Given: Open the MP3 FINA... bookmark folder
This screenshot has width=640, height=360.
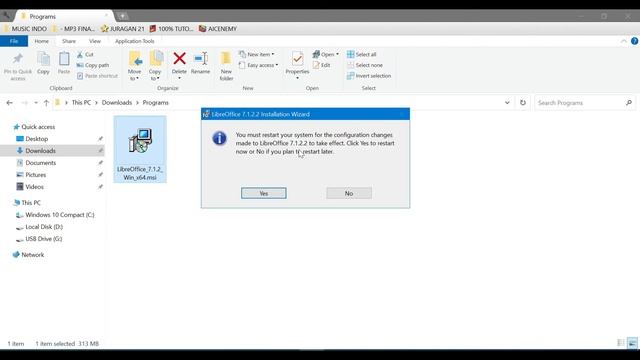Looking at the screenshot, I should click(x=74, y=29).
